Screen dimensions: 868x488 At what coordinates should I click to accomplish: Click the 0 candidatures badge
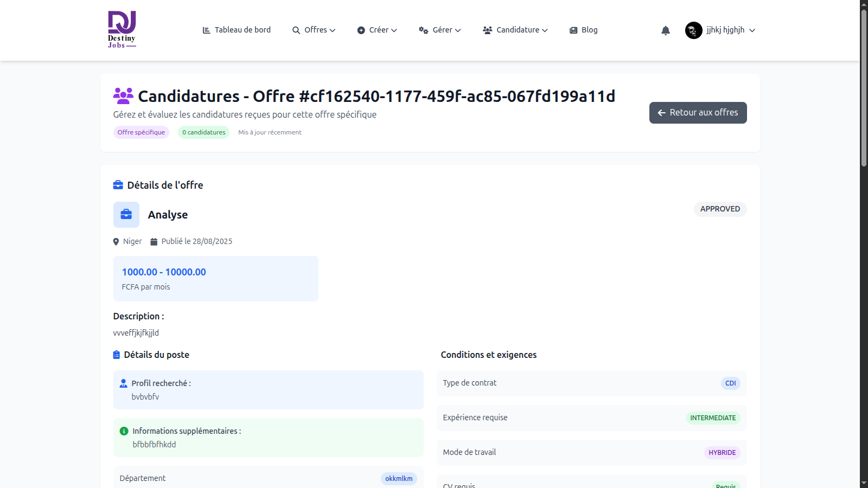204,132
